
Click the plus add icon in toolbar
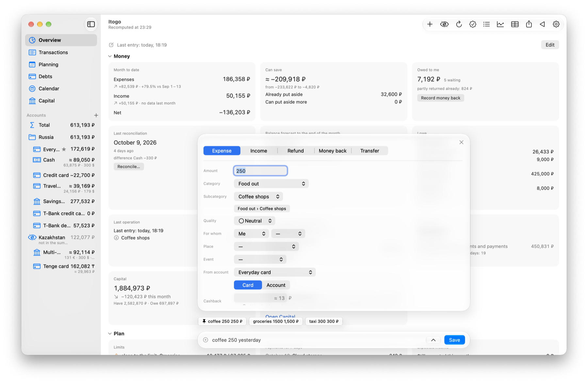pyautogui.click(x=430, y=24)
